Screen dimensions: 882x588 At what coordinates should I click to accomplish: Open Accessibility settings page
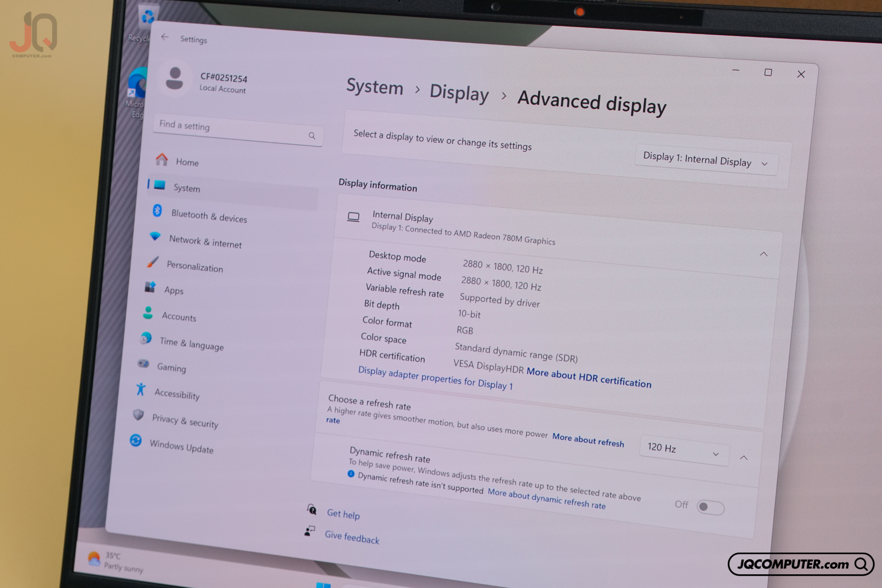point(177,394)
